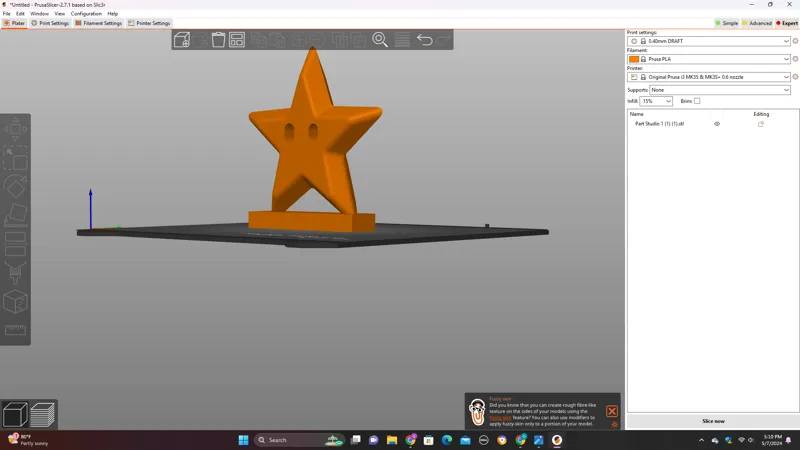Viewport: 800px width, 450px height.
Task: Open the weather widget showing Partly sunny
Action: (x=28, y=440)
